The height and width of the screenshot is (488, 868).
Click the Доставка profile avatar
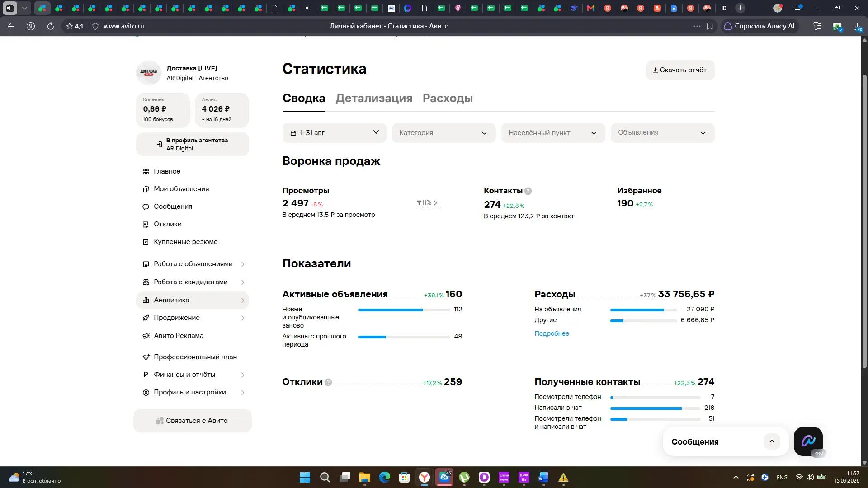(149, 72)
